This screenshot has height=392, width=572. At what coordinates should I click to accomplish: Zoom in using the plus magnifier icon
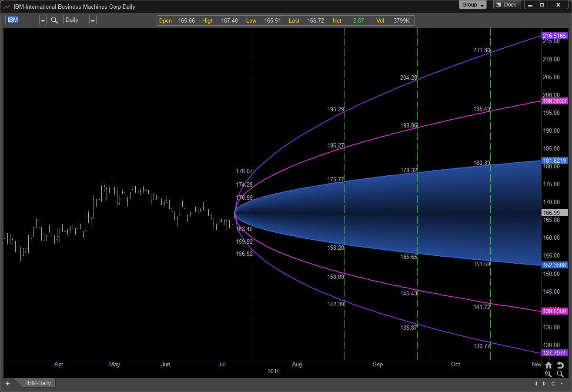click(549, 374)
